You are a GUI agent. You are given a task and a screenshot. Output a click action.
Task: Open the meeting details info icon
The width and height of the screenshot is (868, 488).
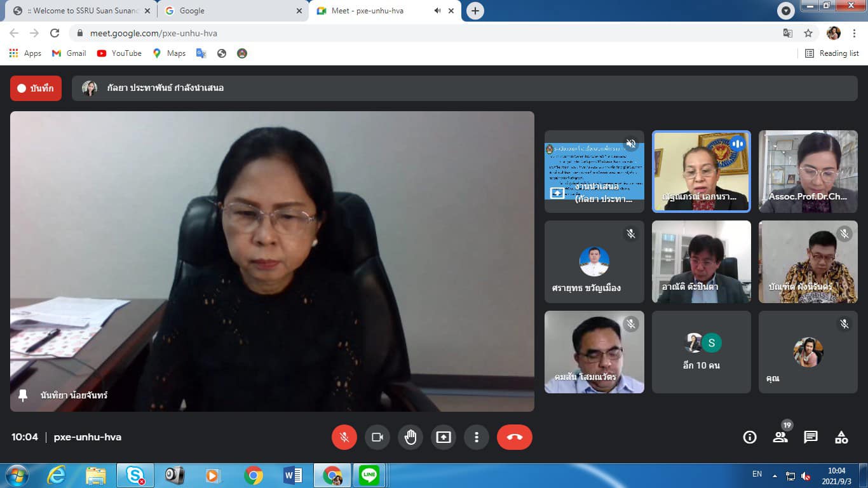[750, 437]
